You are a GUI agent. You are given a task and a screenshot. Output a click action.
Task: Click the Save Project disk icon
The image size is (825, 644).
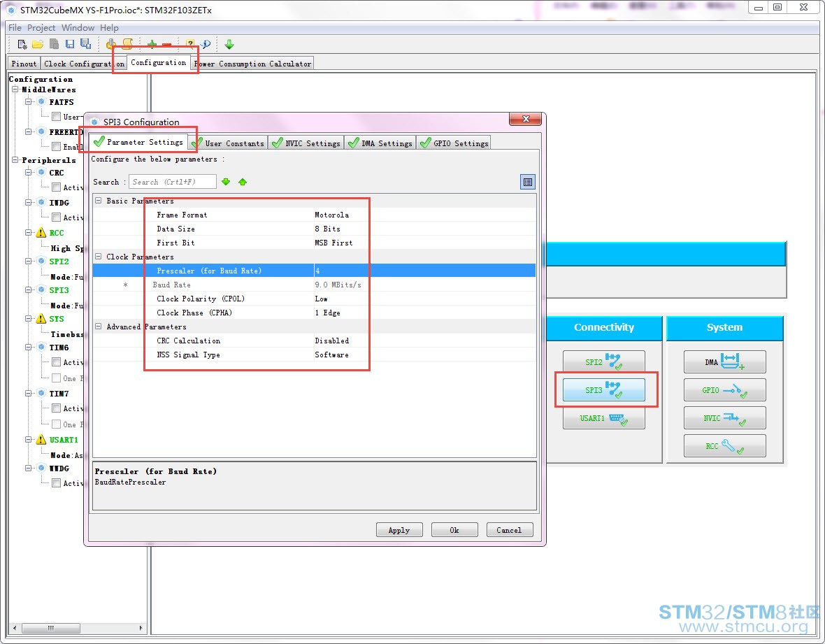(x=70, y=44)
